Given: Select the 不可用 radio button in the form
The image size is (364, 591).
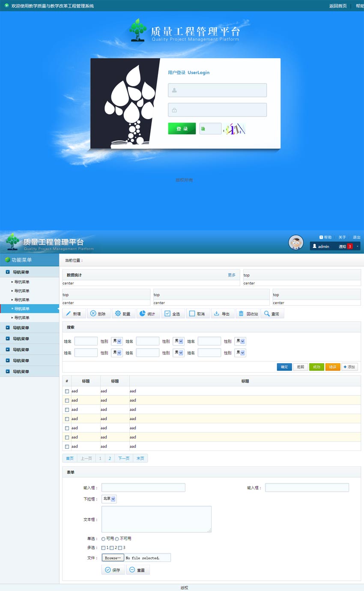Looking at the screenshot, I should click(117, 539).
